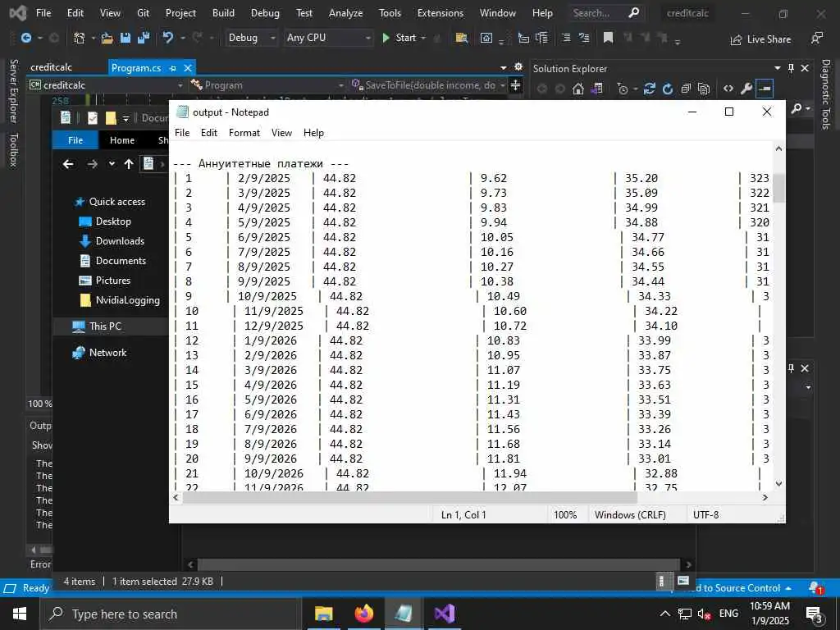Click Notepad vertical scrollbar down arrow

[x=779, y=484]
